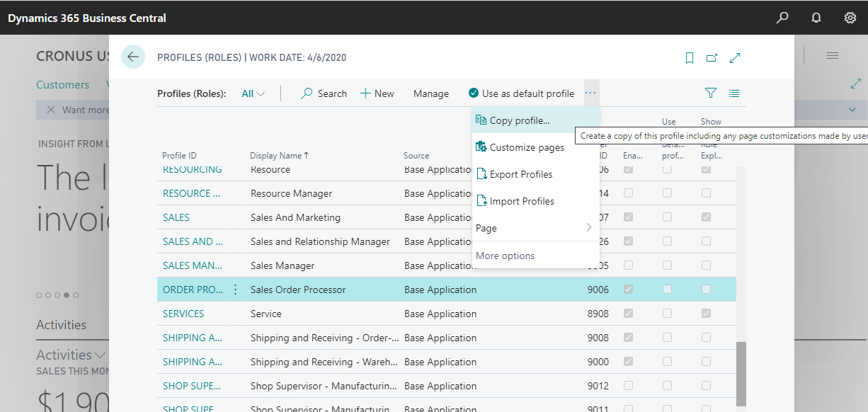Click More options in the menu
The width and height of the screenshot is (868, 412).
[x=536, y=256]
